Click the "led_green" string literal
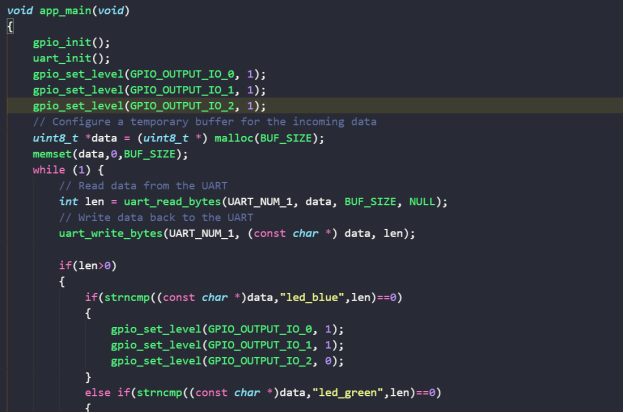The width and height of the screenshot is (624, 413). pos(347,393)
